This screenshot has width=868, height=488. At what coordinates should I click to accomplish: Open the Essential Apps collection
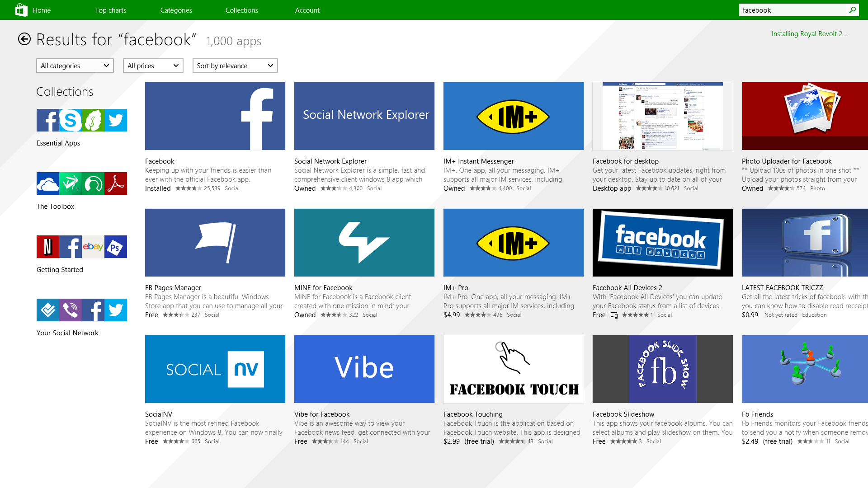(x=81, y=120)
